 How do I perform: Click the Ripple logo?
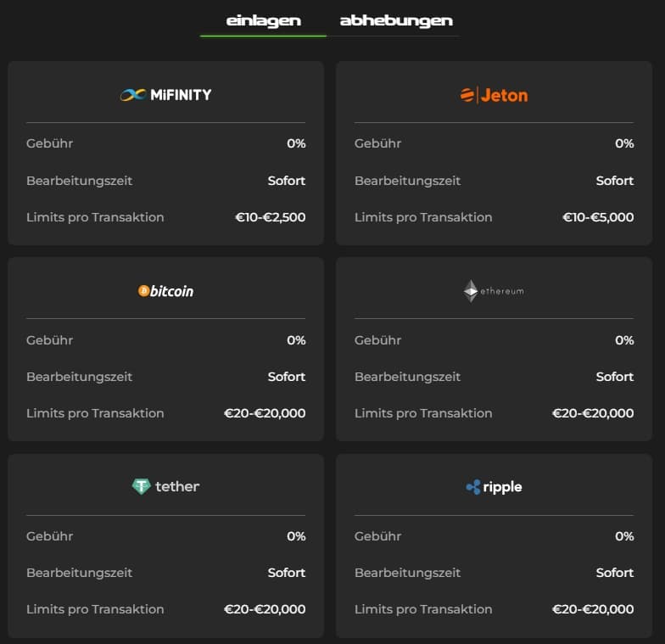point(494,487)
